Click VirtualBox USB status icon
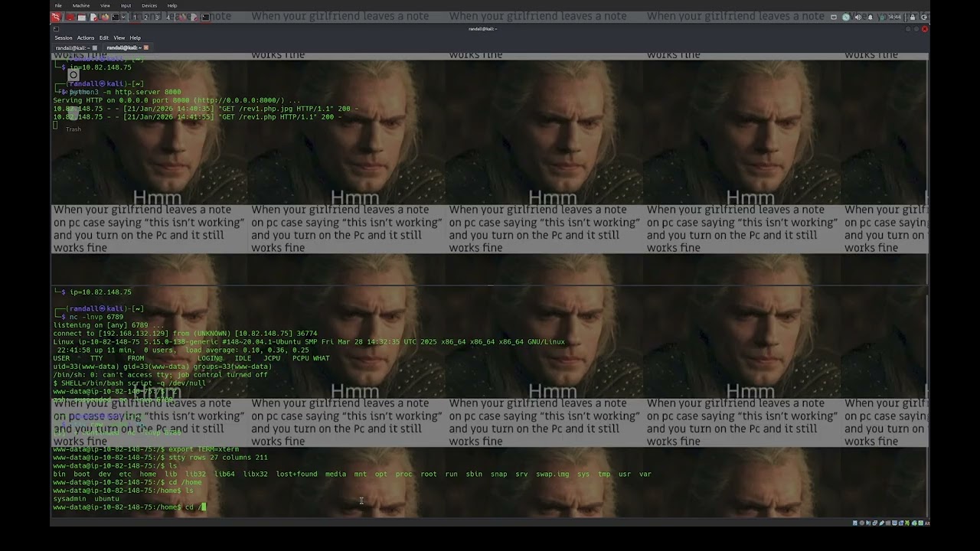The width and height of the screenshot is (980, 551). [882, 523]
